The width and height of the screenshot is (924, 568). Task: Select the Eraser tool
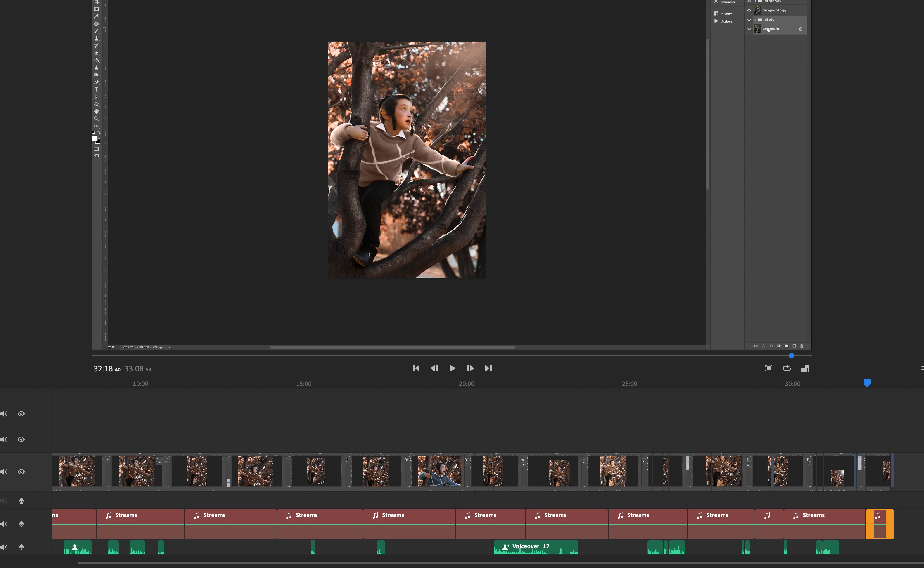point(96,53)
